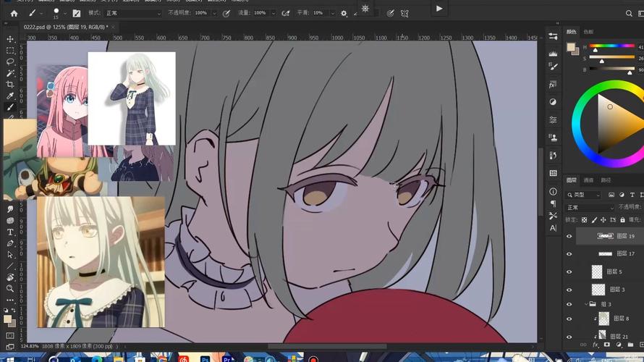The height and width of the screenshot is (362, 644).
Task: Select the Crop tool
Action: point(10,84)
